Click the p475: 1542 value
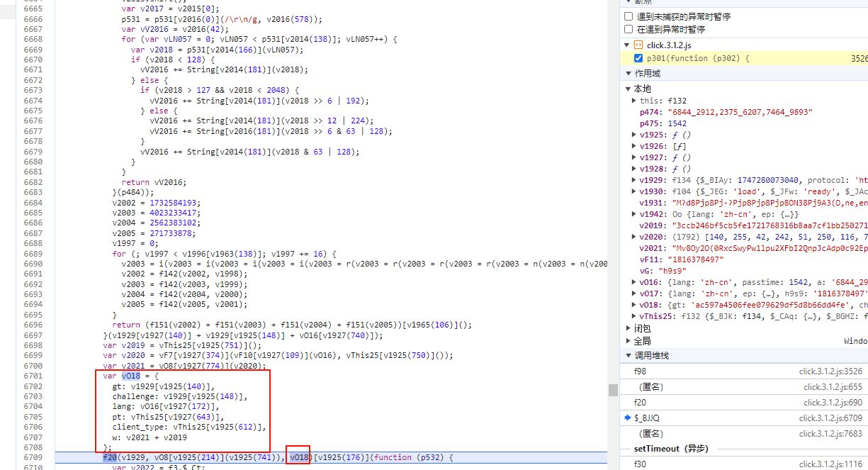Viewport: 868px width, 470px height. click(x=677, y=123)
